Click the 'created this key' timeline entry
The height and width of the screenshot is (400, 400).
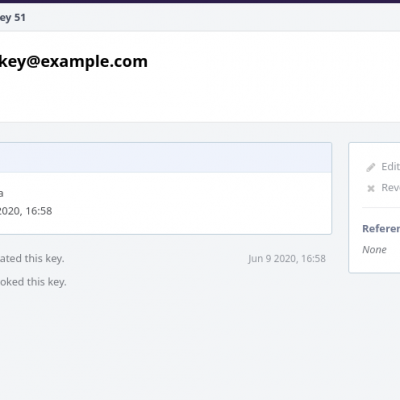pyautogui.click(x=32, y=258)
